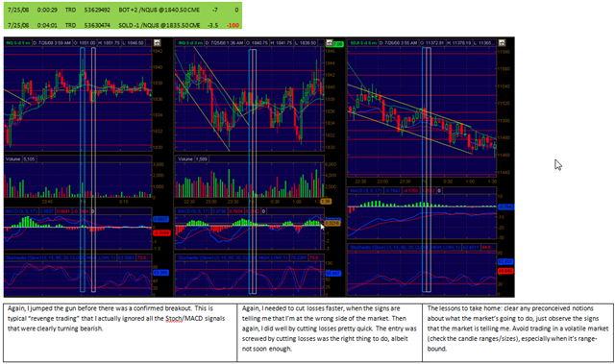This screenshot has width=615, height=364.
Task: Click the 'revenge trading' notes cell
Action: tap(120, 332)
